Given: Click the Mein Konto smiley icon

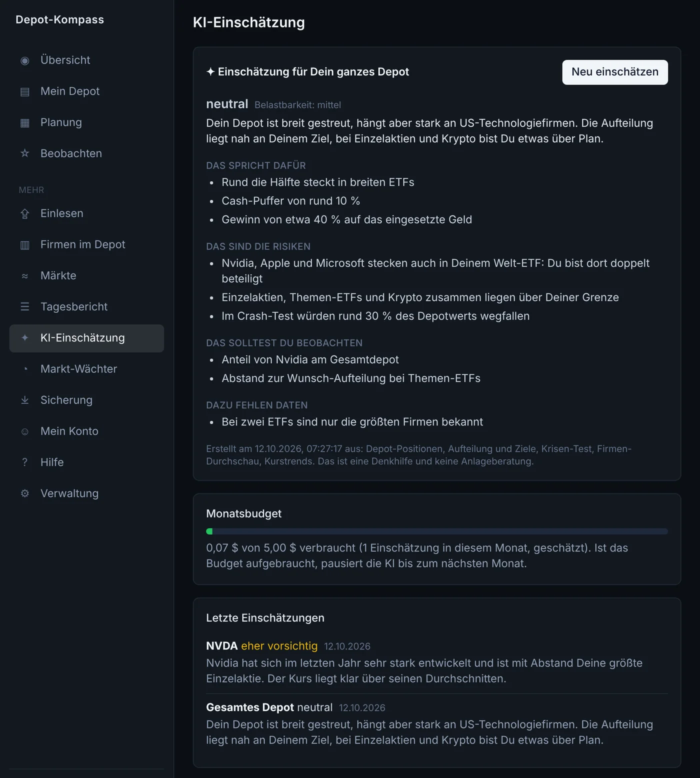Looking at the screenshot, I should tap(24, 431).
